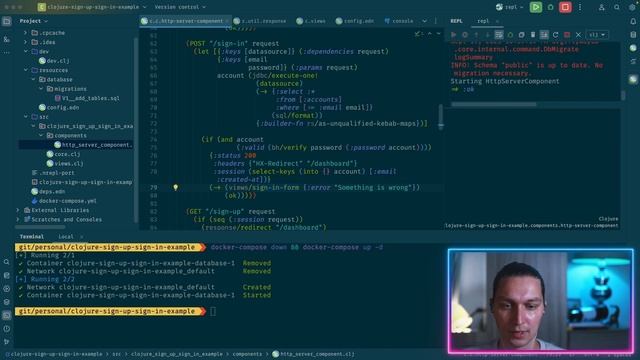Click the project tree horizontal scrollbar
The height and width of the screenshot is (360, 640).
[40, 227]
